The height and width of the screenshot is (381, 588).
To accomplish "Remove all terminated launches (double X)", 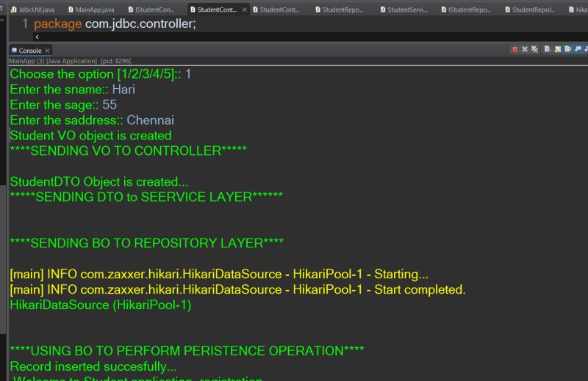I will 534,50.
